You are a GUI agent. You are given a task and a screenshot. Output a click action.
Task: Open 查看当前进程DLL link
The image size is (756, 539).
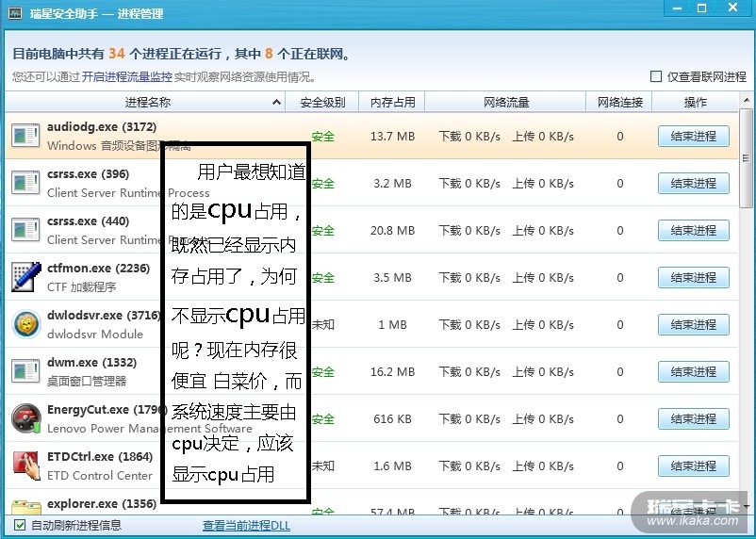246,526
